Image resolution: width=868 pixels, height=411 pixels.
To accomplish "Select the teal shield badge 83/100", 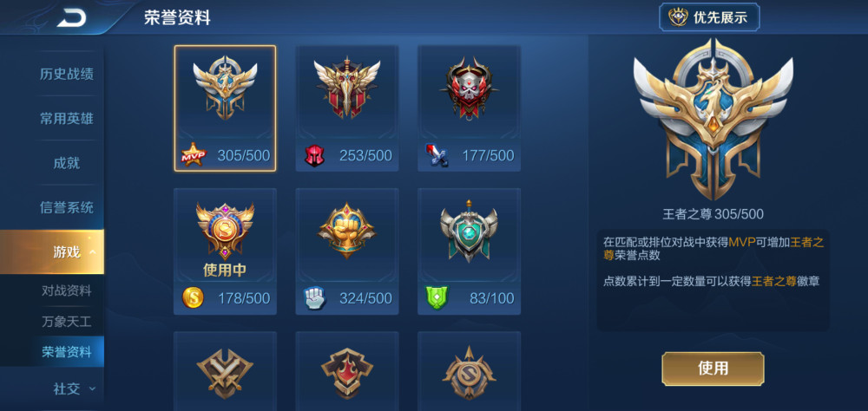I will pos(469,251).
